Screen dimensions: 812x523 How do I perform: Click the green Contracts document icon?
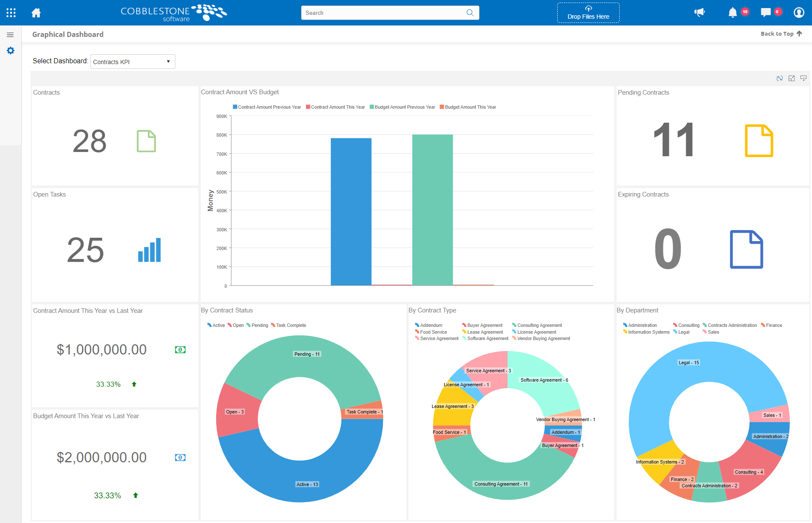click(146, 141)
